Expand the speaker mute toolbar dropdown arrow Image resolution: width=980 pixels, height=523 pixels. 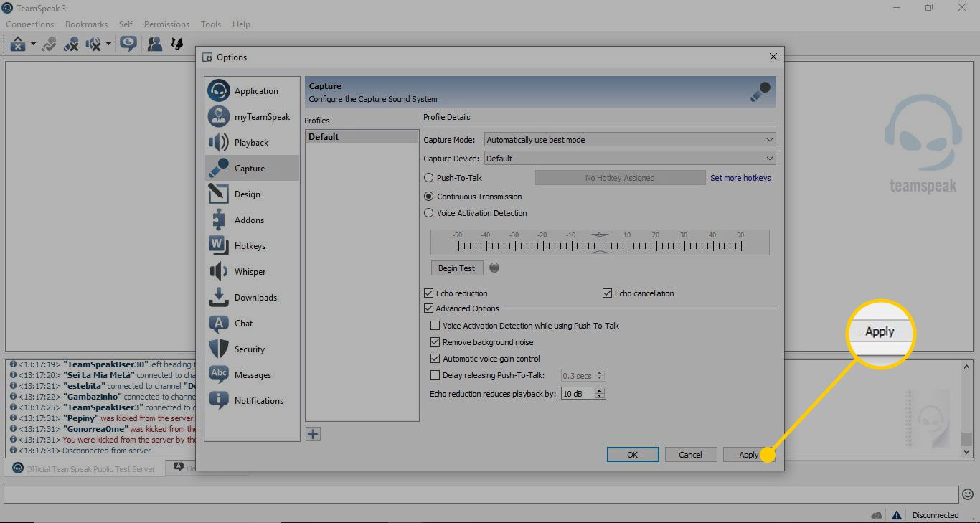click(x=108, y=44)
